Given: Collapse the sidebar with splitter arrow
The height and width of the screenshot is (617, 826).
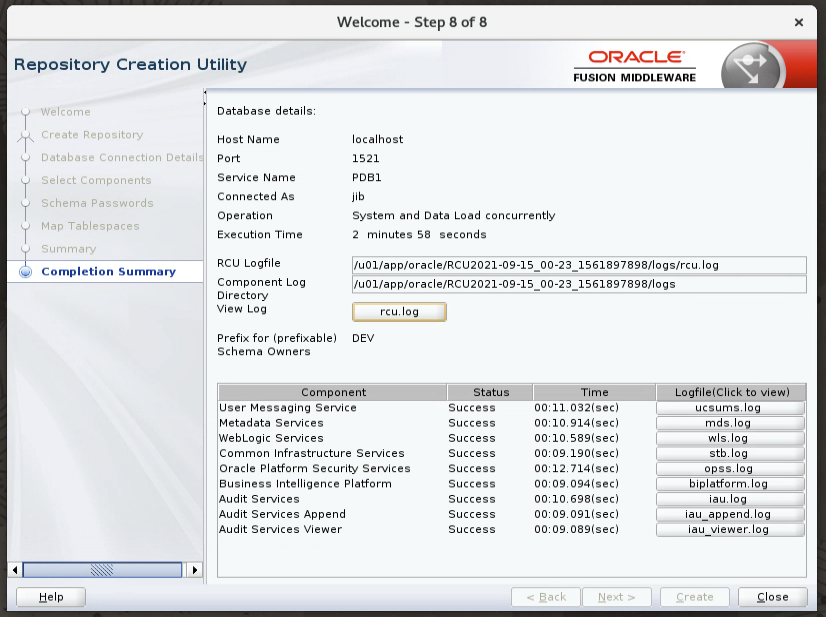Looking at the screenshot, I should pyautogui.click(x=205, y=93).
